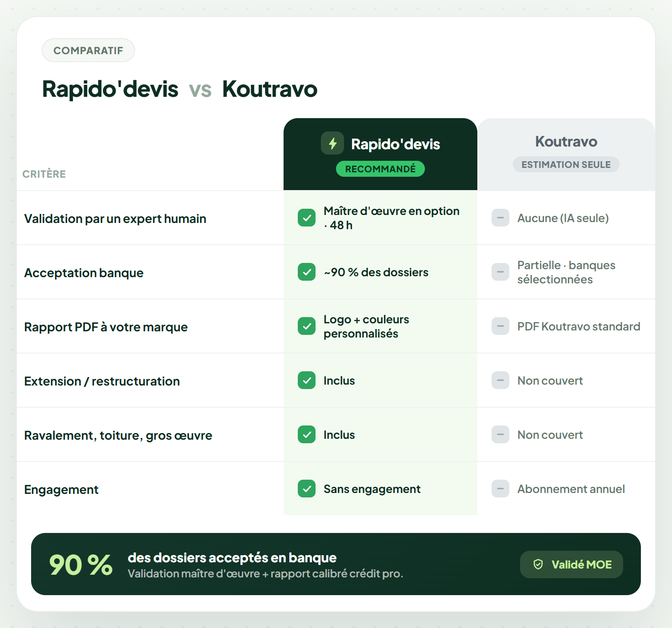Click the lightning bolt Rapido'devis logo icon
This screenshot has height=628, width=672.
332,143
